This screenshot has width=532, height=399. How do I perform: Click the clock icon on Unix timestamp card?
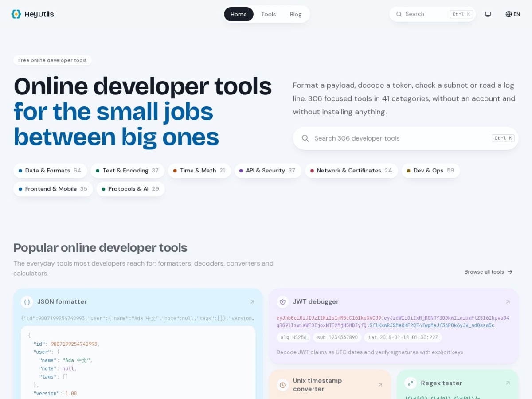(x=282, y=385)
